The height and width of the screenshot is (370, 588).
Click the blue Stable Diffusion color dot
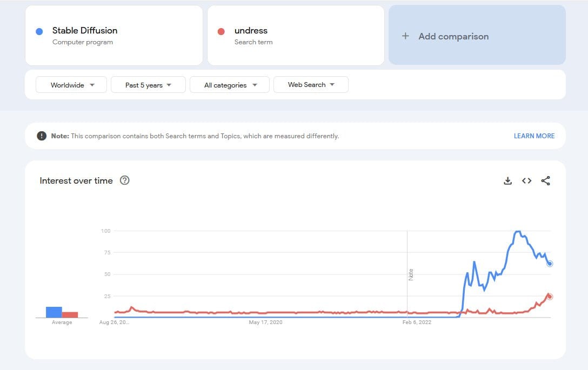[39, 31]
